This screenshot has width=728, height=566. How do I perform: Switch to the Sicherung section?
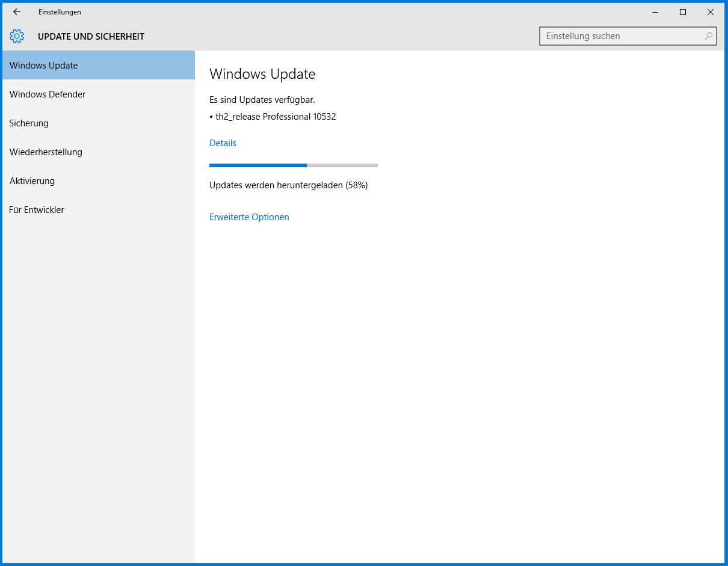pos(99,123)
